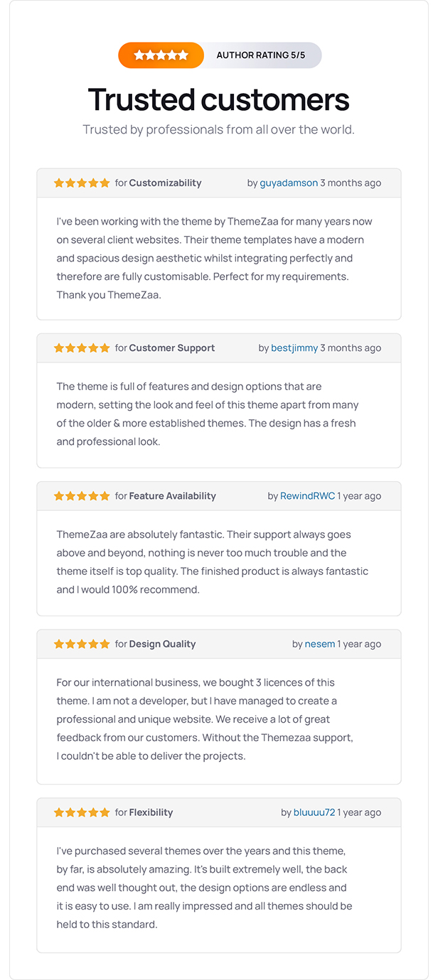Select the Feature Availability category label
Viewport: 438px width, 980px height.
(172, 496)
